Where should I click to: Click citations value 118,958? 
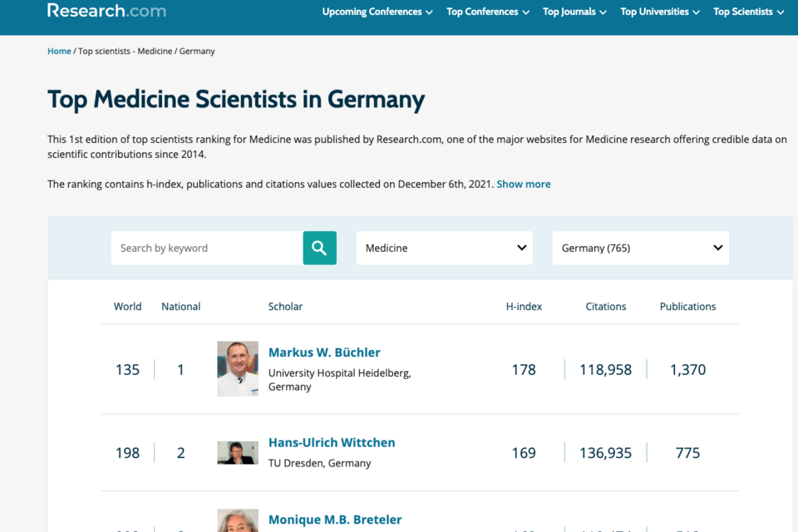(x=606, y=370)
